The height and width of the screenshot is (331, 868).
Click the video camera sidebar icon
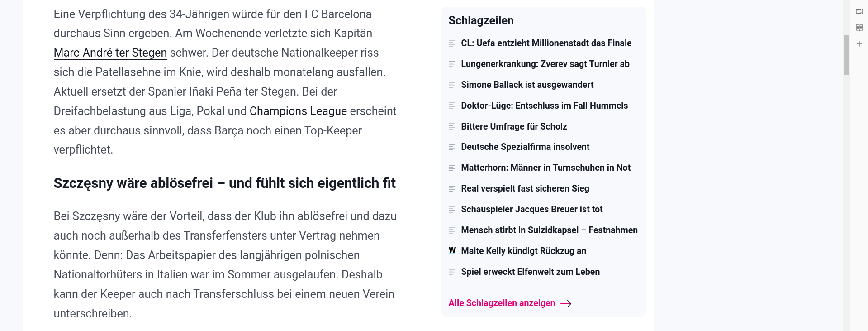tap(859, 11)
